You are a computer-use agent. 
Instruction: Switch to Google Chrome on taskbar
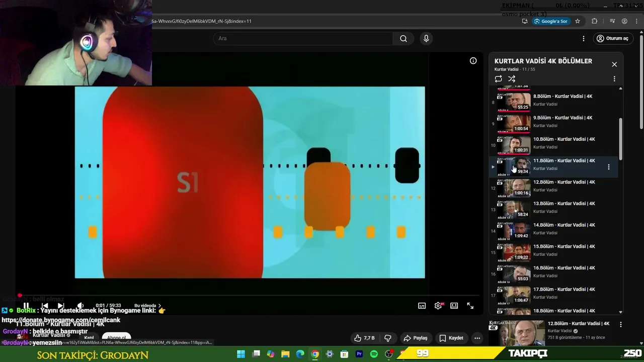(x=315, y=354)
